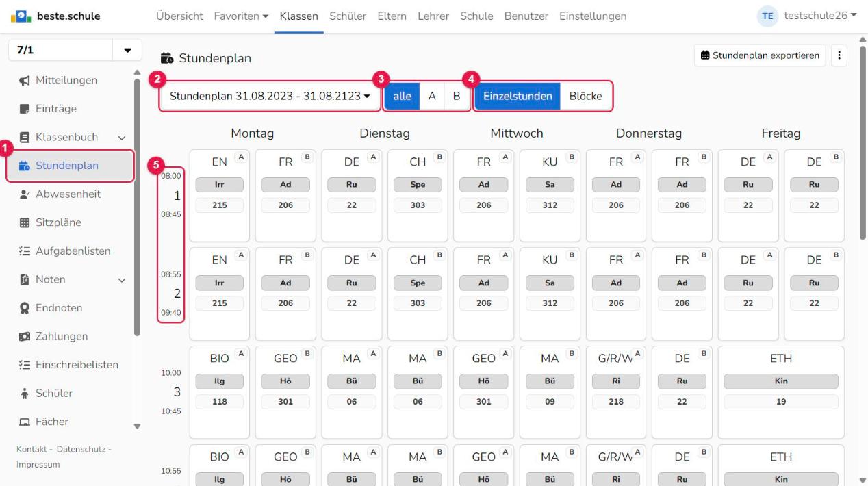The width and height of the screenshot is (868, 486).
Task: Click room 218 in period 3
Action: (x=615, y=402)
